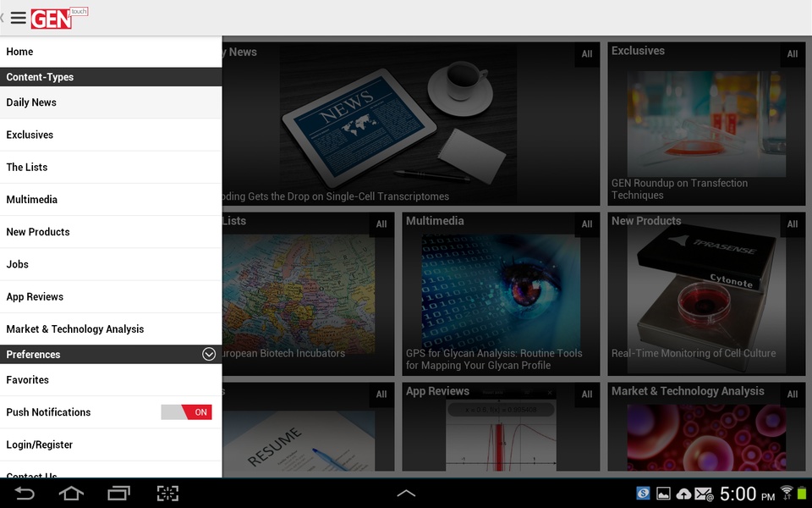The image size is (812, 508).
Task: Tap the GEN touch logo
Action: [59, 18]
